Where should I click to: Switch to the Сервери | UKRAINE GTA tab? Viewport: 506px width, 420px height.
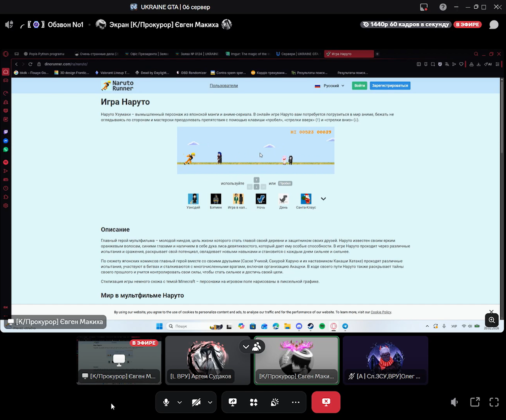[x=298, y=54]
